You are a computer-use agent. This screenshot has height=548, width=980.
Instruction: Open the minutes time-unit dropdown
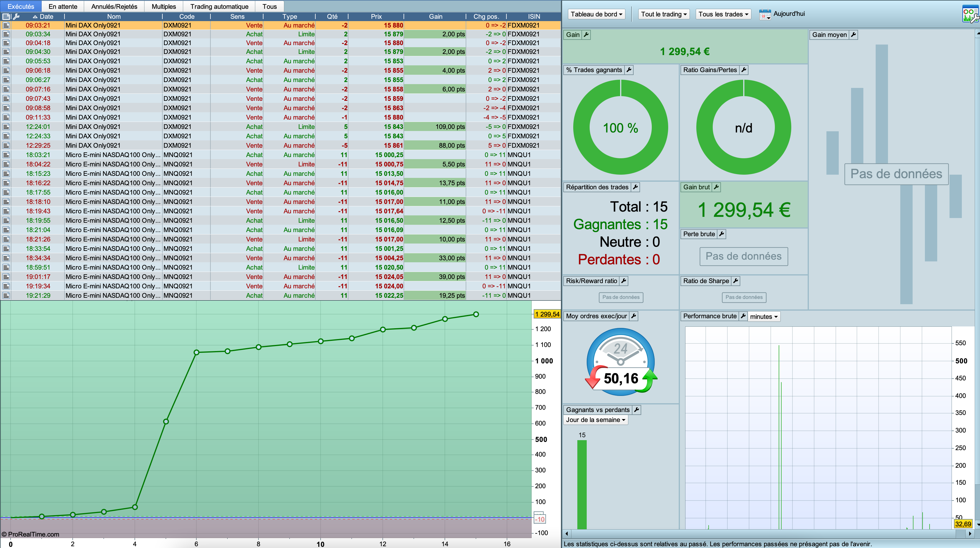tap(763, 316)
